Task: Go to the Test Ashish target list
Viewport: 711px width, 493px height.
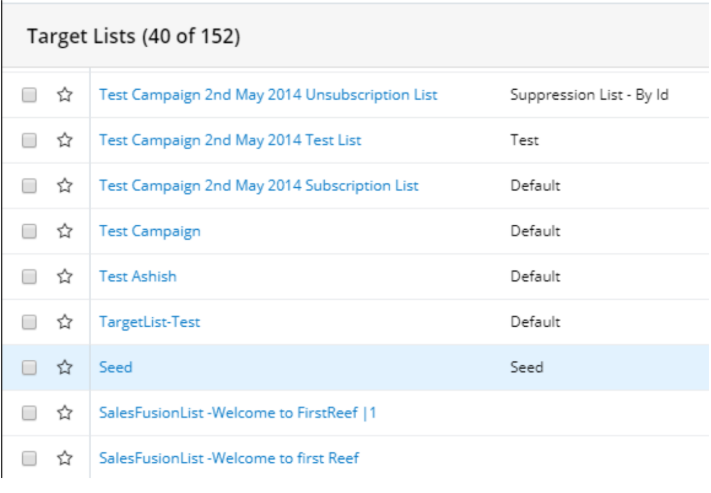Action: (137, 277)
